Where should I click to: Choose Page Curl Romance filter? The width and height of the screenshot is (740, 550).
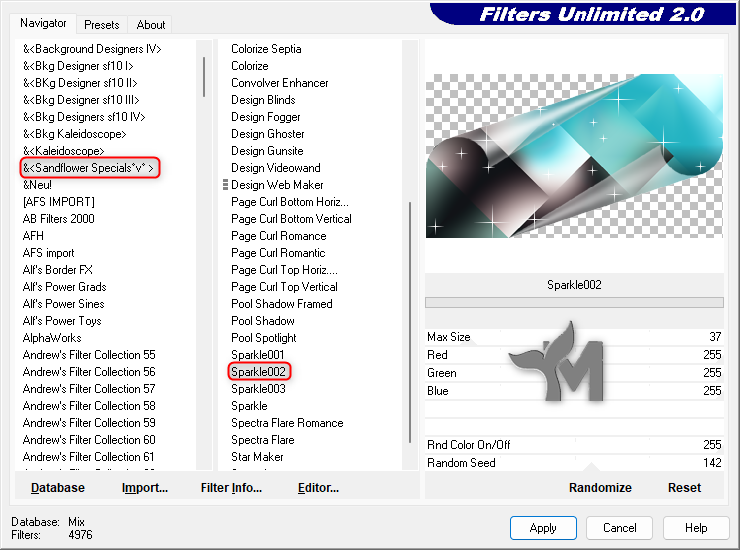point(278,236)
